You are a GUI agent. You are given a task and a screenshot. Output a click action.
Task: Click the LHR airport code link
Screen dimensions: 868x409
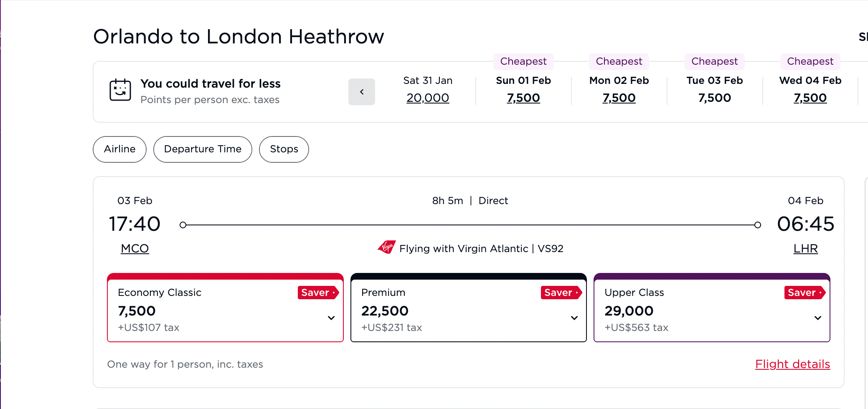pyautogui.click(x=805, y=248)
